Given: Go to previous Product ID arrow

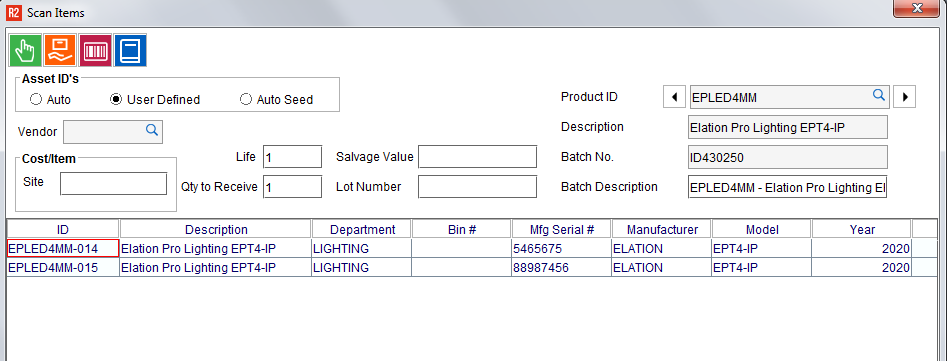Looking at the screenshot, I should (674, 97).
